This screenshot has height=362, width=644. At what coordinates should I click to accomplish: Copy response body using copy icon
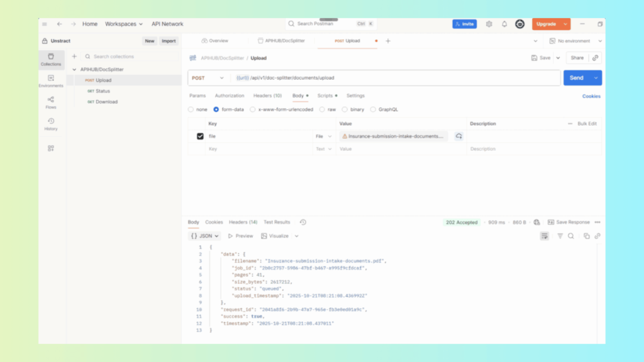[586, 236]
